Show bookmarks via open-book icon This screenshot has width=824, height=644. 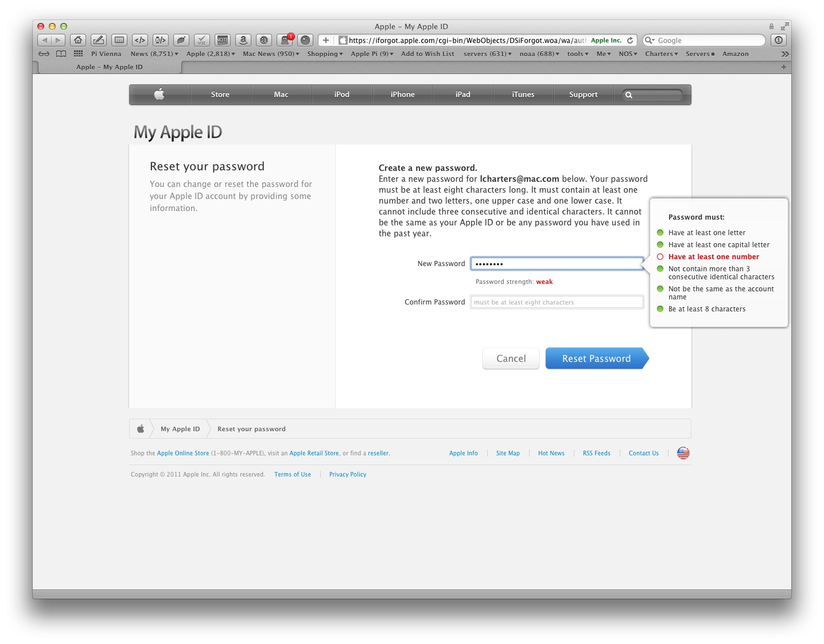point(61,54)
